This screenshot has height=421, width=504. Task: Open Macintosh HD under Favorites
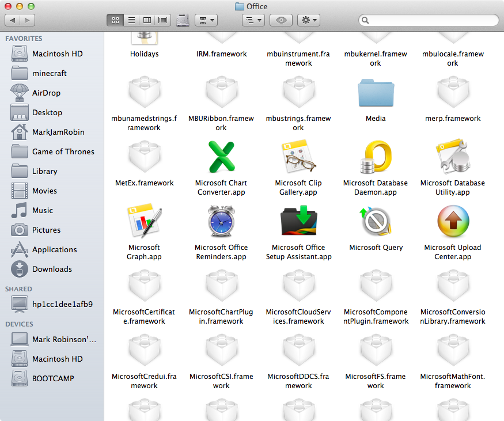(52, 54)
